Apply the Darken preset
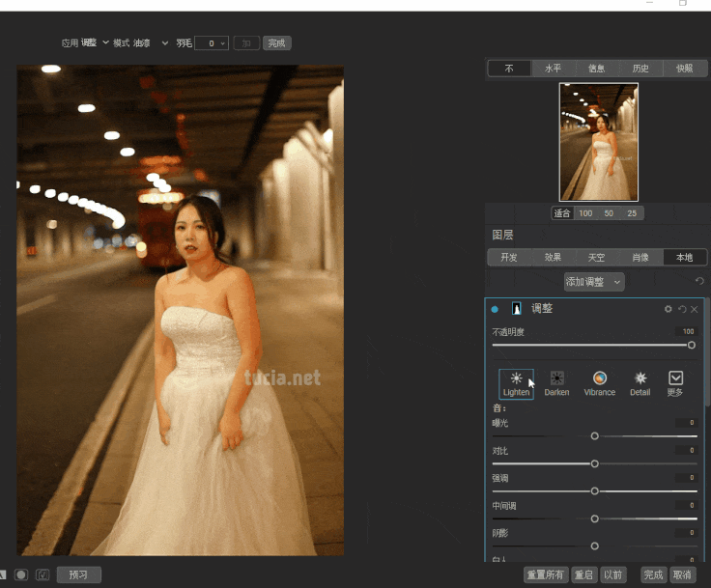Image resolution: width=711 pixels, height=588 pixels. point(556,379)
